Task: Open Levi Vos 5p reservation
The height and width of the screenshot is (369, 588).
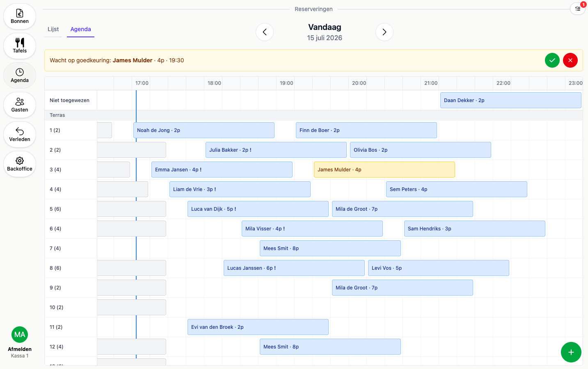Action: pos(439,268)
